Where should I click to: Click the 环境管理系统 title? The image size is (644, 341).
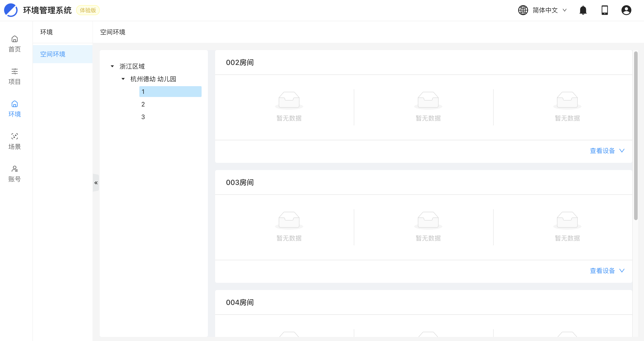[47, 10]
